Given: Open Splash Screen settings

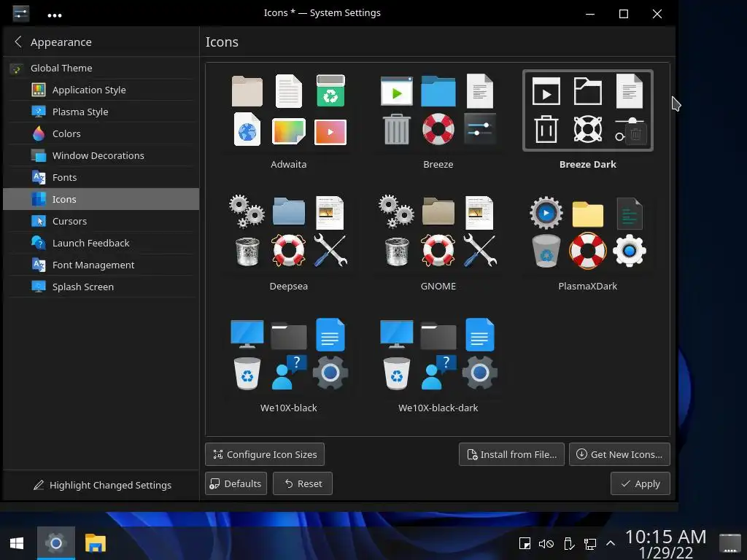Looking at the screenshot, I should pos(101,287).
